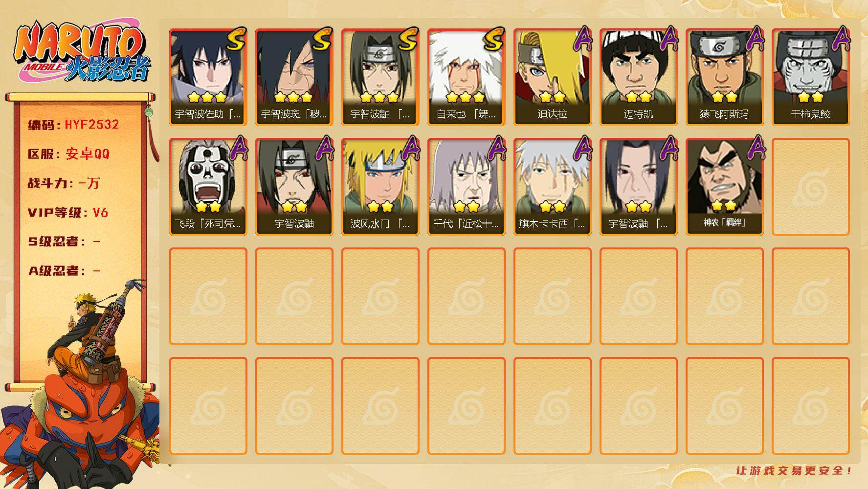This screenshot has height=489, width=868.
Task: Click the VIP等级 V6 label
Action: [x=67, y=213]
